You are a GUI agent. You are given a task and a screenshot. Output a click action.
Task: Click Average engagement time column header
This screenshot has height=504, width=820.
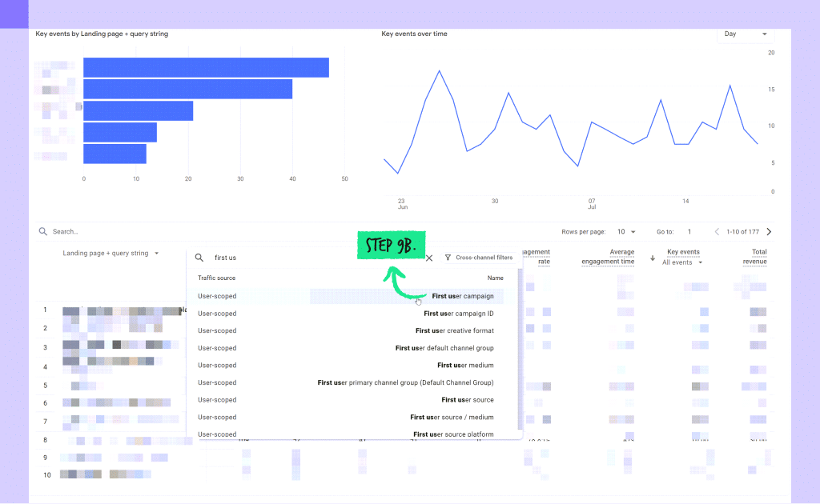coord(608,257)
